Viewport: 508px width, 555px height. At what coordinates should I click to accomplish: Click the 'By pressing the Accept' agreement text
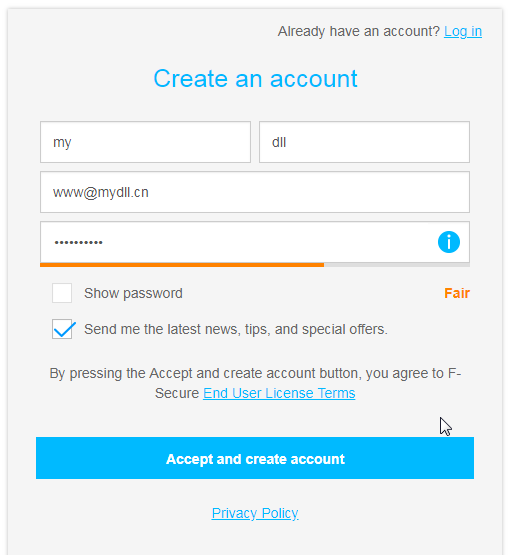pos(255,373)
